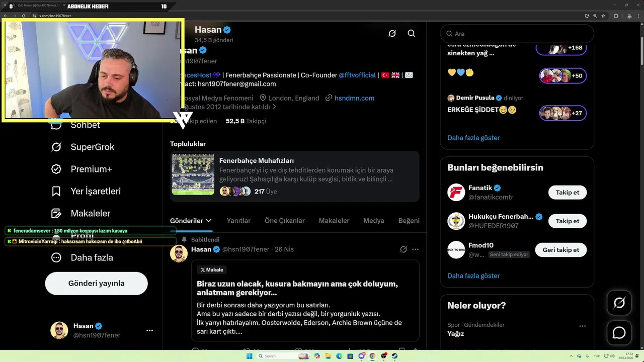This screenshot has width=644, height=362.
Task: Open Steam from the taskbar
Action: tap(394, 356)
